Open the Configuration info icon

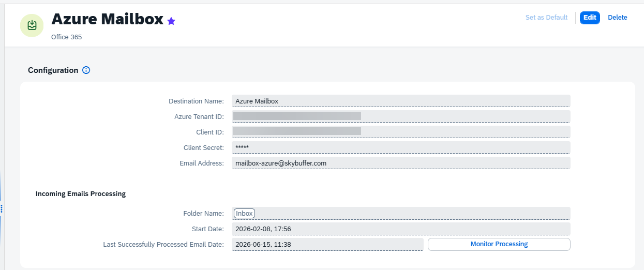86,70
